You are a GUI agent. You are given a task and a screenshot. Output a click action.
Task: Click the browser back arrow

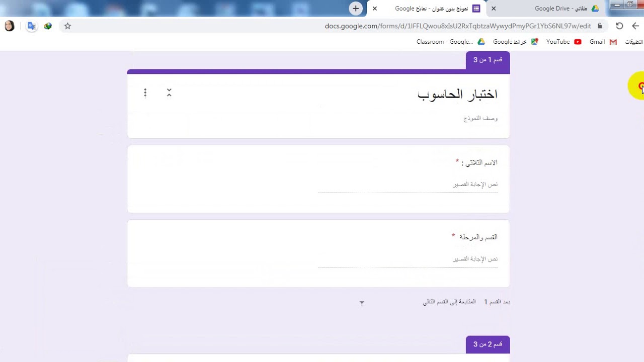pos(635,26)
